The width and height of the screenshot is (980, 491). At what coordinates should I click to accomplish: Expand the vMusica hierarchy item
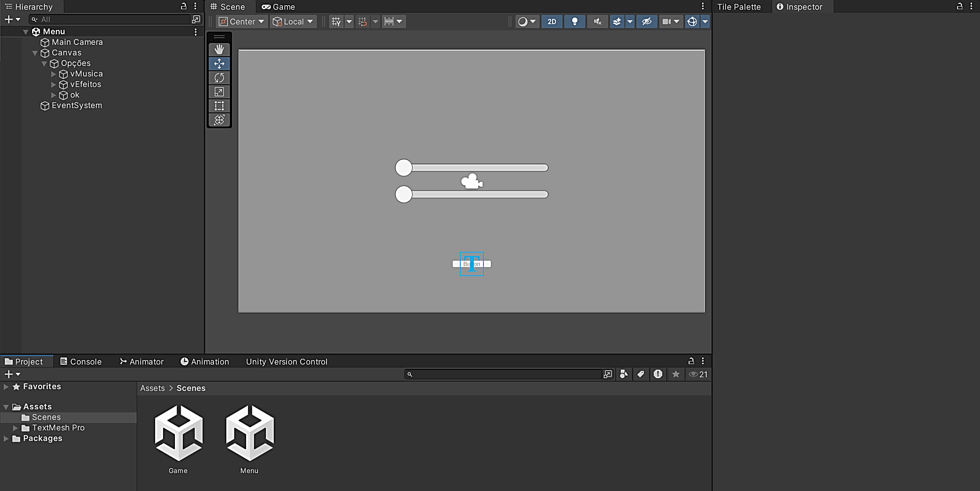point(54,74)
